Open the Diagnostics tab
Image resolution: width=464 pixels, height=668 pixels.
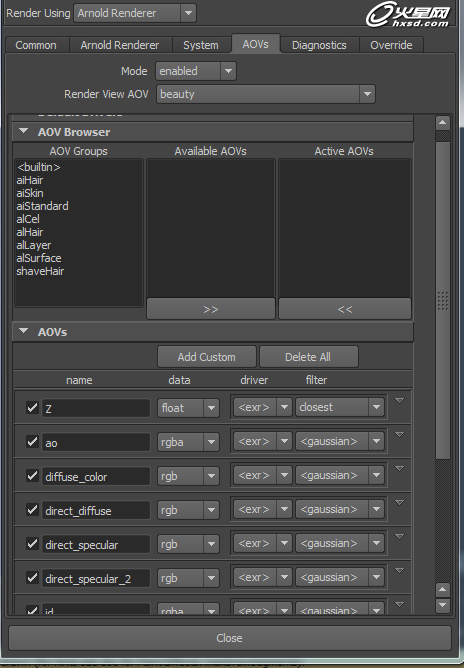pyautogui.click(x=319, y=45)
